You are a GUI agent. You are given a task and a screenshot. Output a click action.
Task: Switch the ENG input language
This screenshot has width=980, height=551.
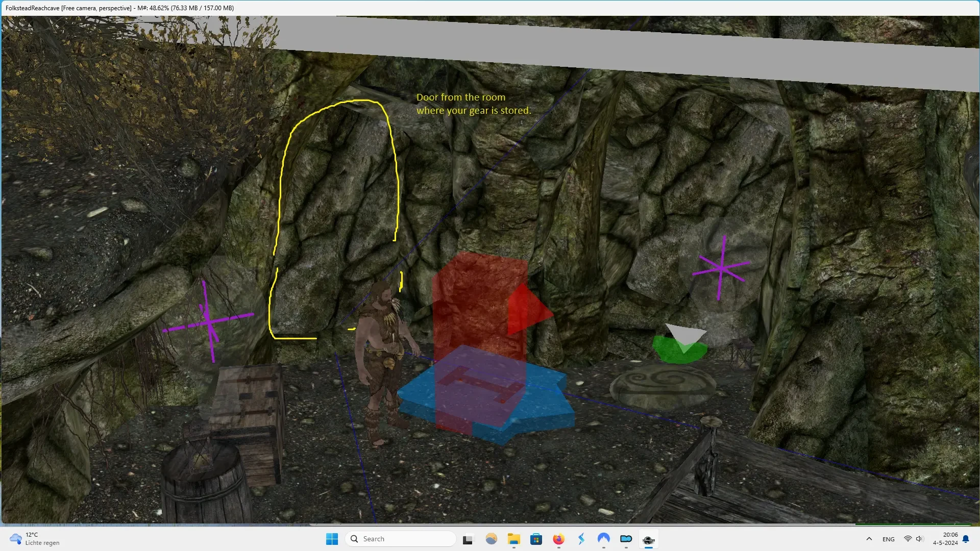pyautogui.click(x=889, y=539)
